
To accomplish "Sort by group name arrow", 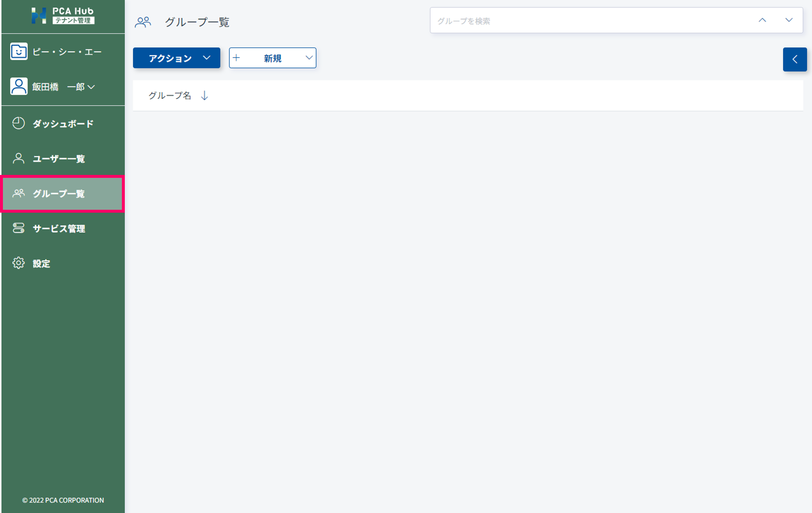I will point(204,96).
